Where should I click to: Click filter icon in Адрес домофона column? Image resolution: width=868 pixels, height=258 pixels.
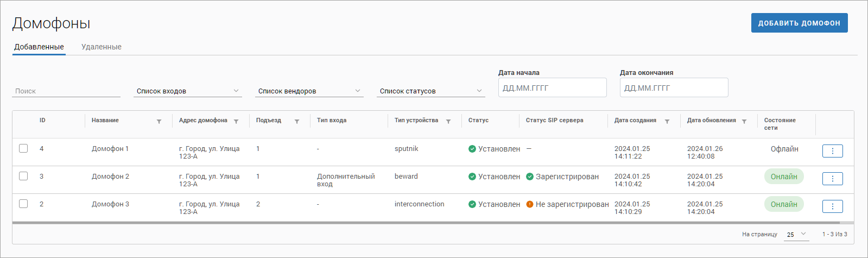coord(236,121)
